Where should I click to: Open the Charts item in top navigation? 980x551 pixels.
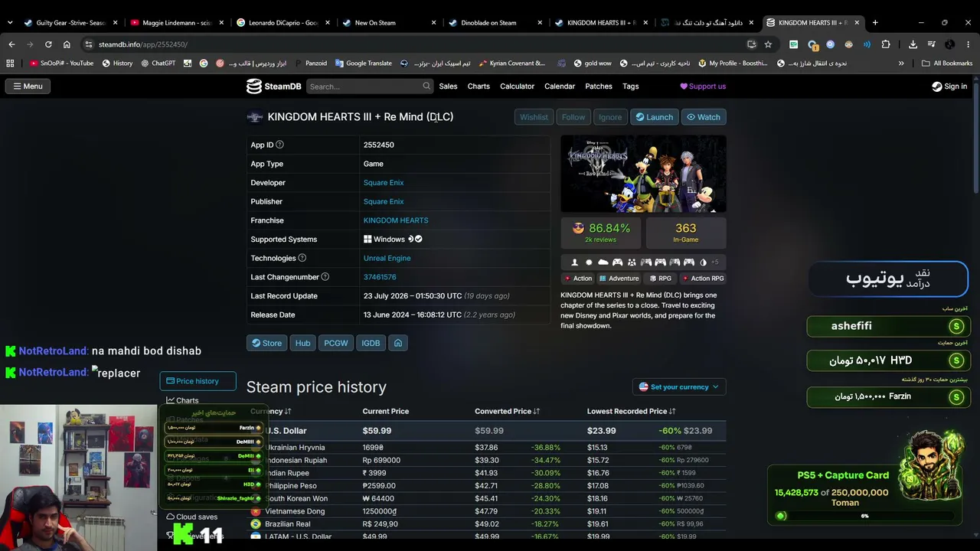[479, 86]
